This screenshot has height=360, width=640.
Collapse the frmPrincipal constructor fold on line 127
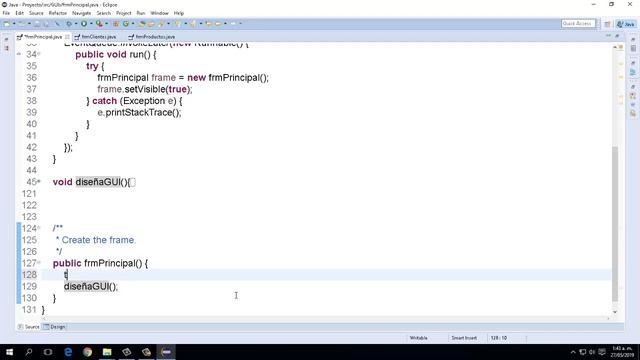pos(39,262)
